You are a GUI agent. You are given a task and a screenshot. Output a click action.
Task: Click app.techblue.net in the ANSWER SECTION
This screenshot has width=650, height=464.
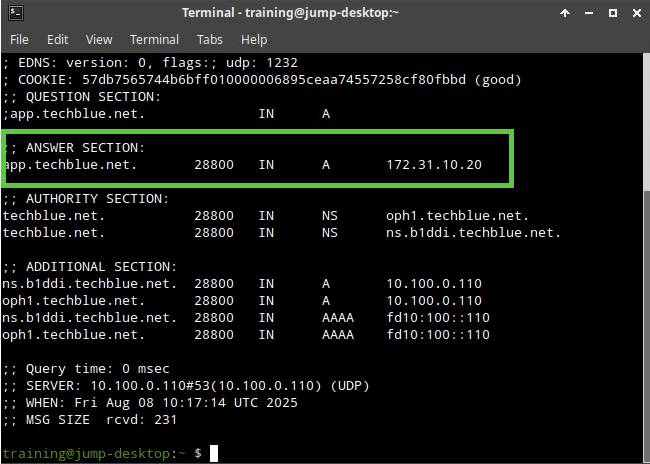click(x=70, y=163)
